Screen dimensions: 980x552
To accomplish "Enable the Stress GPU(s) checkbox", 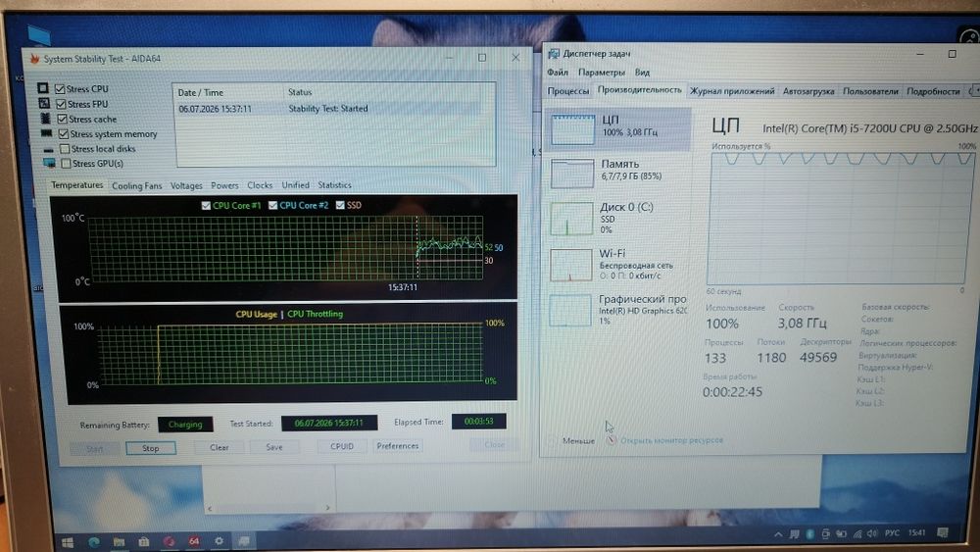I will coord(66,164).
